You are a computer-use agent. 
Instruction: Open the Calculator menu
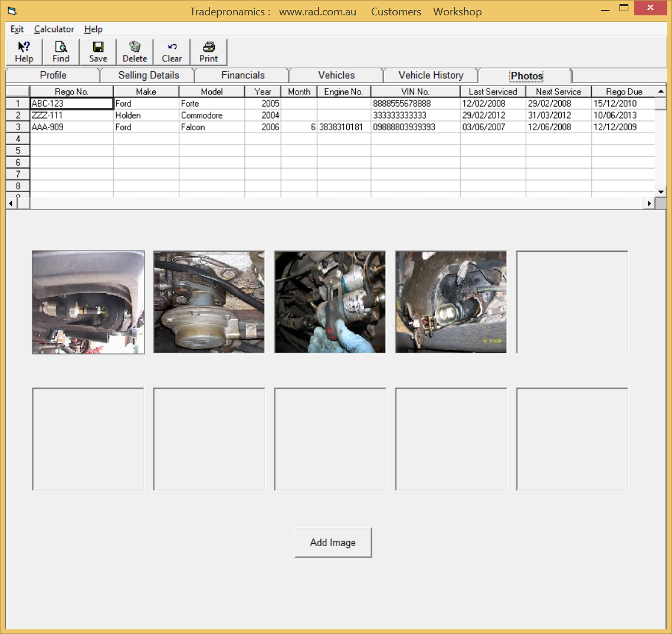(x=54, y=29)
